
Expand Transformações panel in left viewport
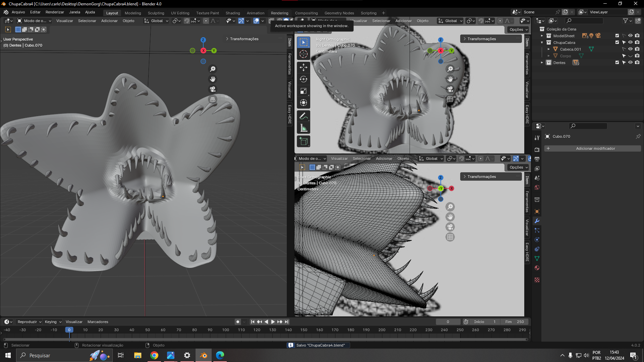[244, 39]
